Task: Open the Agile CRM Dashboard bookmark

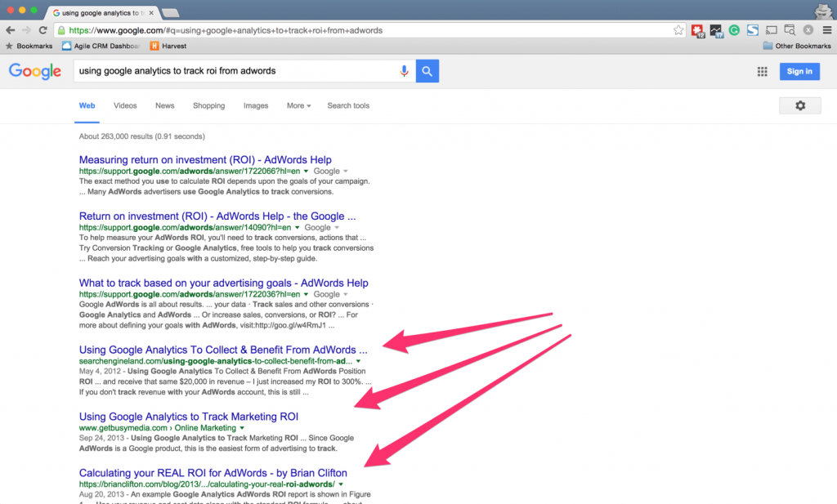Action: (x=101, y=46)
